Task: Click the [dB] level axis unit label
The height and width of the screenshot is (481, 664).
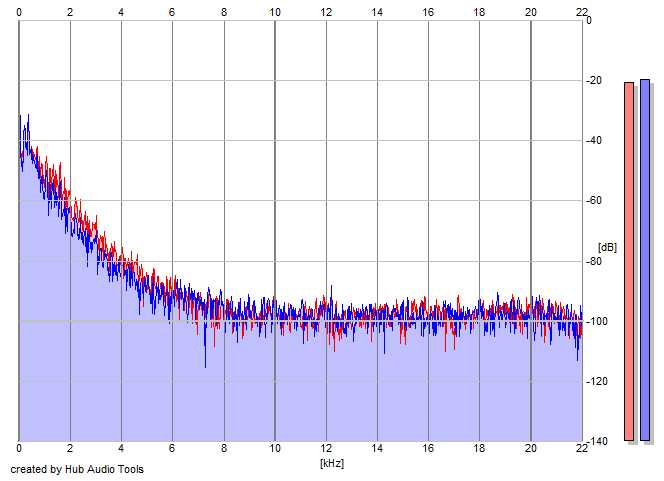Action: (x=607, y=247)
